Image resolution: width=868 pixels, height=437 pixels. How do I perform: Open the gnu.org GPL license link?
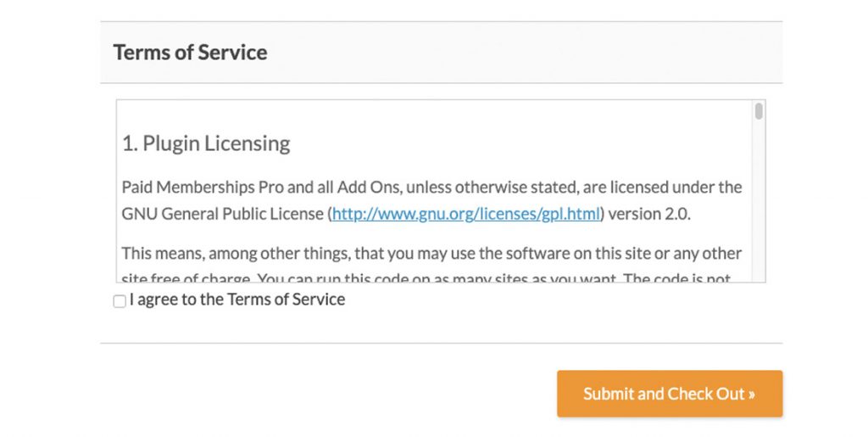click(466, 214)
